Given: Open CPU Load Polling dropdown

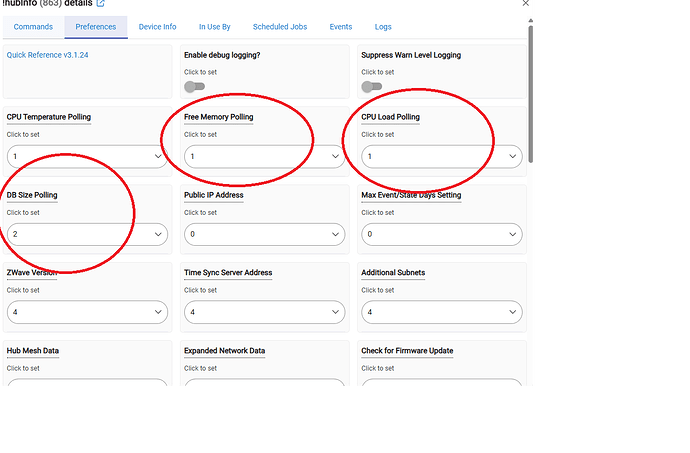Looking at the screenshot, I should pyautogui.click(x=442, y=156).
